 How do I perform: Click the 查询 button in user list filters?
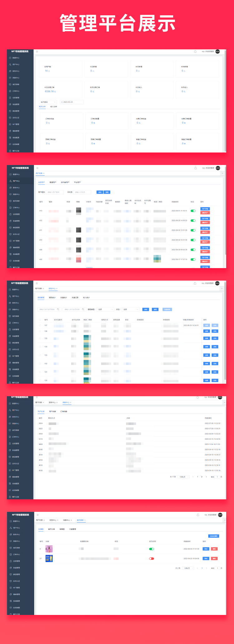point(100,192)
